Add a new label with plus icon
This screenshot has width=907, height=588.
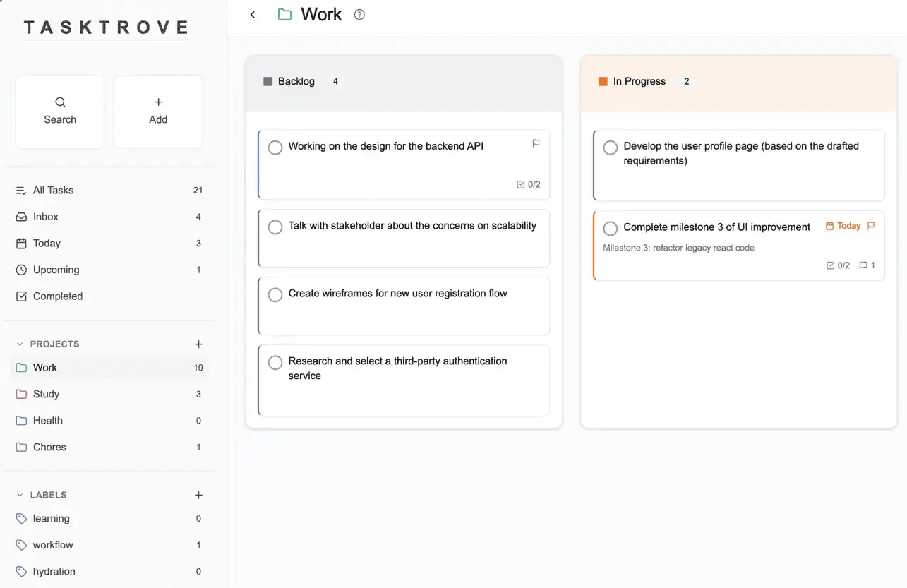click(198, 496)
